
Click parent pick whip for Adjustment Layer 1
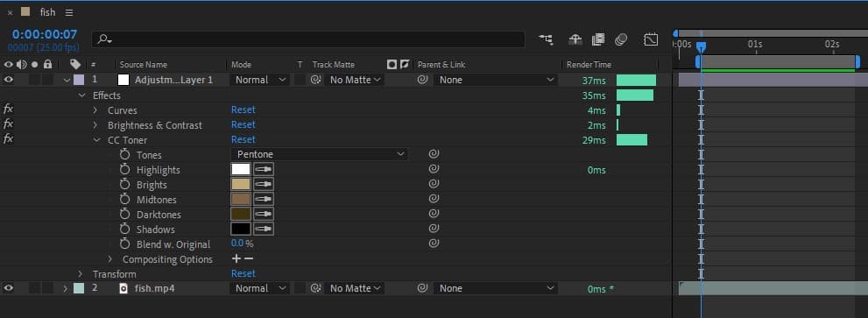422,80
